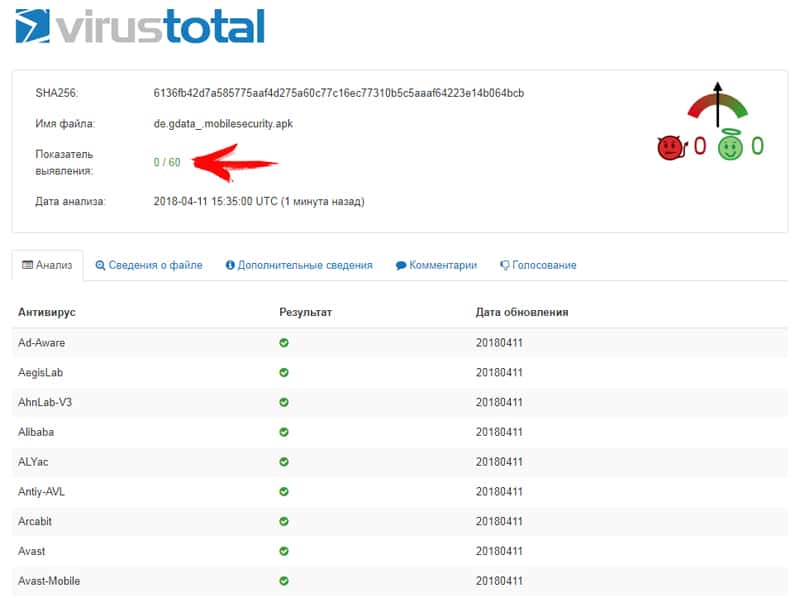Viewport: 800px width, 598px height.
Task: Open the Анализ tab
Action: coord(47,265)
